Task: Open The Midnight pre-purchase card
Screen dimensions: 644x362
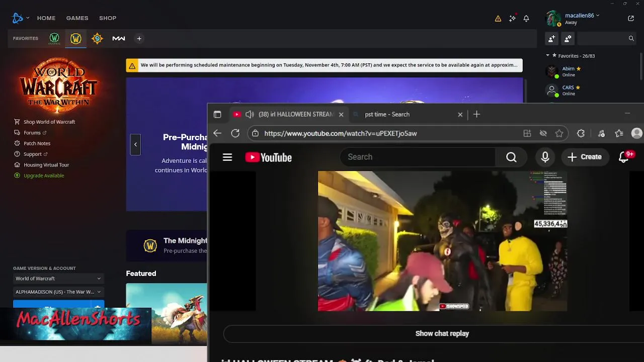Action: tap(167, 245)
